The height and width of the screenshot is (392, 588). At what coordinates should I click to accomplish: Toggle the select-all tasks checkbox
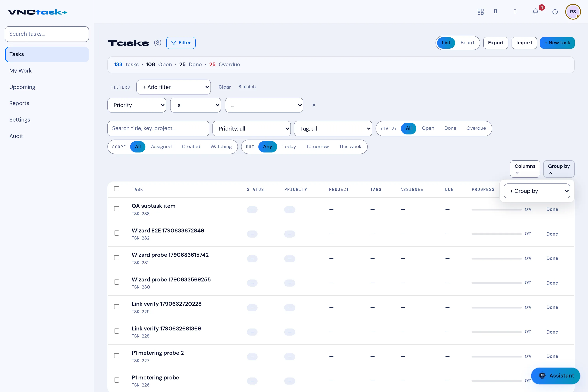coord(116,189)
